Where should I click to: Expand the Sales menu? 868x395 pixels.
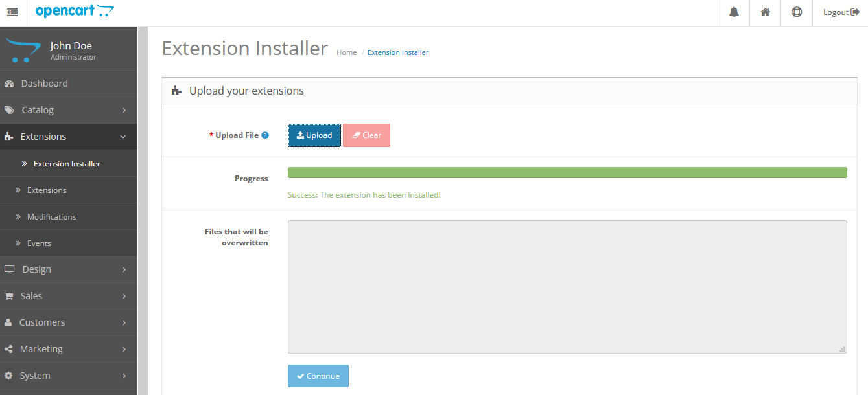pyautogui.click(x=69, y=296)
